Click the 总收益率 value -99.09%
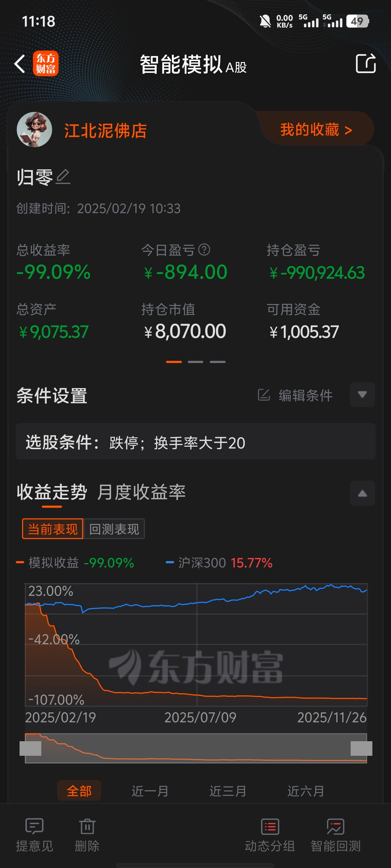This screenshot has height=868, width=391. [54, 272]
